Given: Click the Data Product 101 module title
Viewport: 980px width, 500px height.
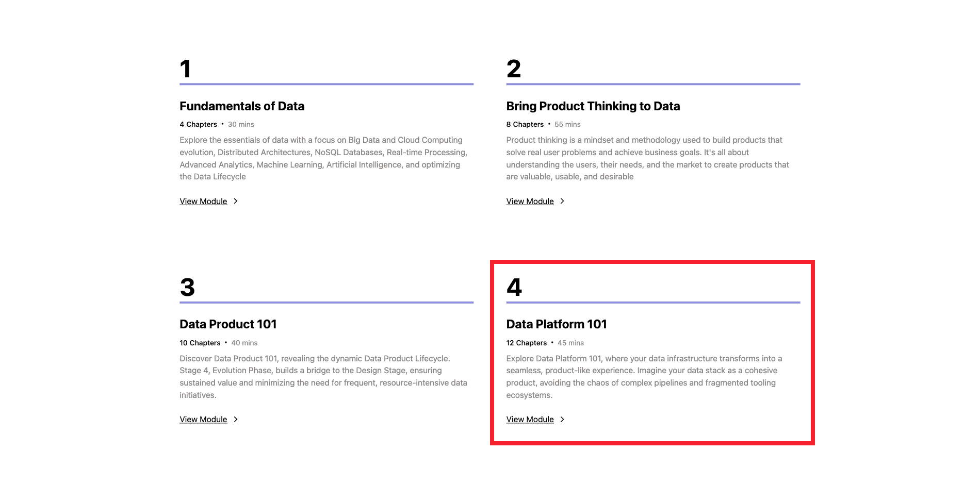Looking at the screenshot, I should tap(227, 324).
